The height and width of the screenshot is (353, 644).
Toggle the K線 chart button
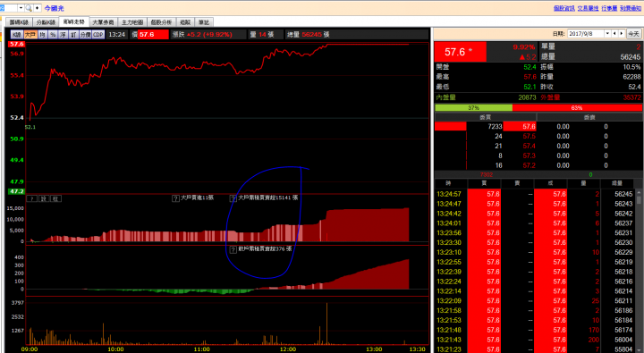click(x=16, y=35)
